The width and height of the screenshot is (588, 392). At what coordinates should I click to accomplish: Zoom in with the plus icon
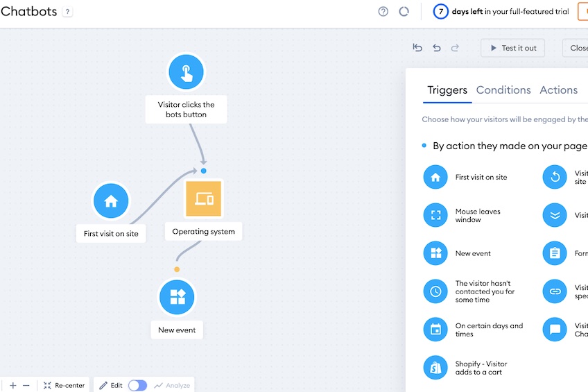(13, 385)
